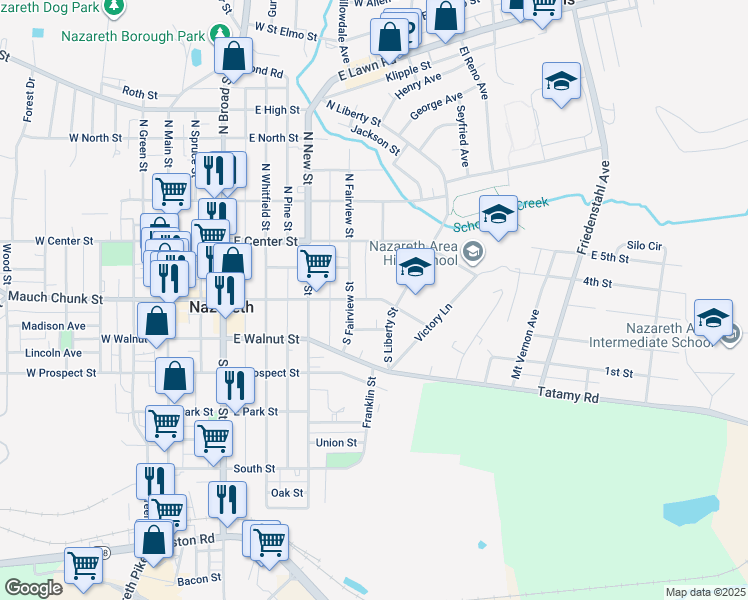
Task: Click the Tatamy Rd street label
Action: tap(567, 395)
